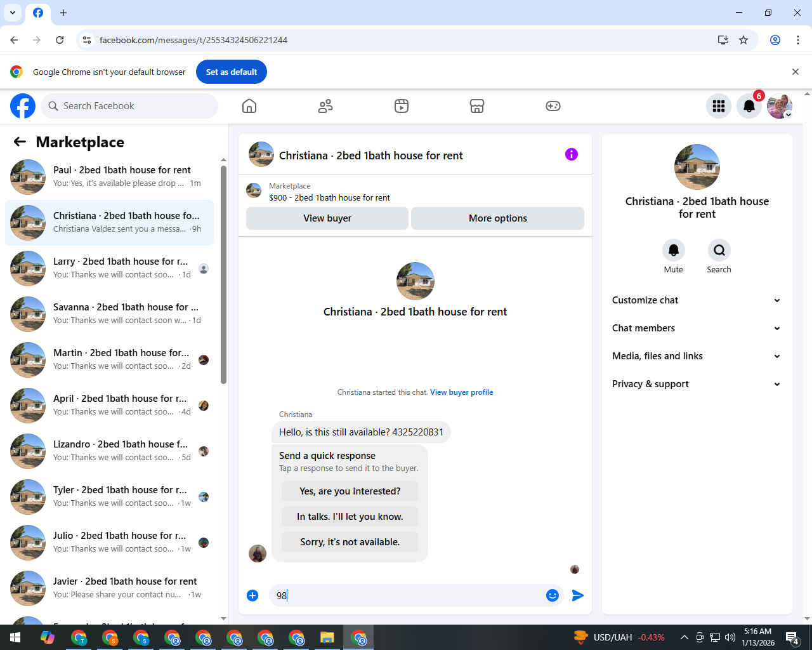Open large house photo in right panel
Image resolution: width=812 pixels, height=650 pixels.
point(697,167)
